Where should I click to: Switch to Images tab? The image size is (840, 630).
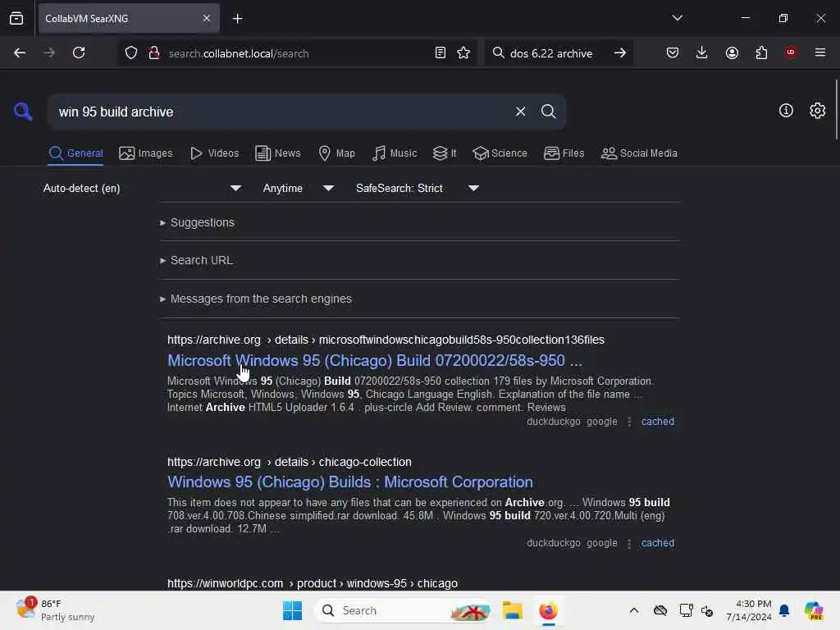click(x=146, y=153)
